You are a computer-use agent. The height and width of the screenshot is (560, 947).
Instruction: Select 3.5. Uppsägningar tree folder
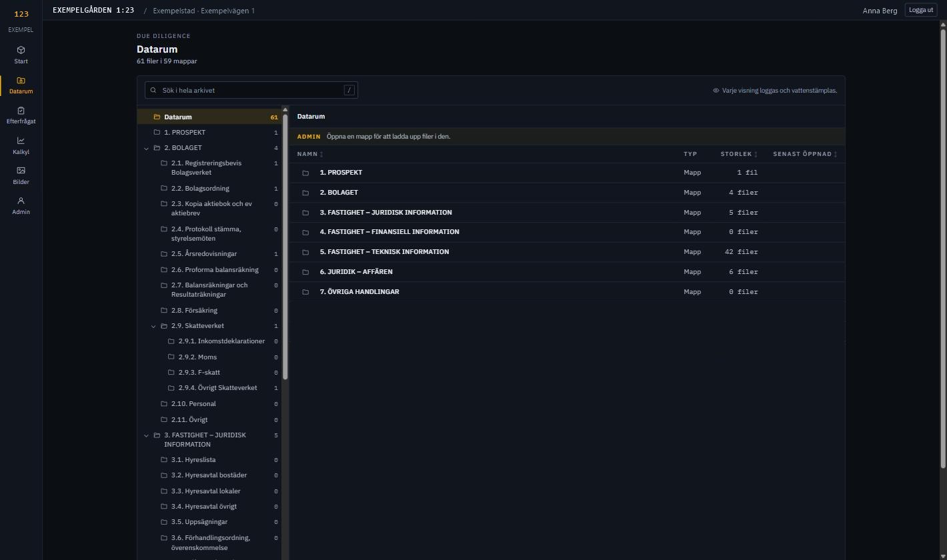click(209, 522)
